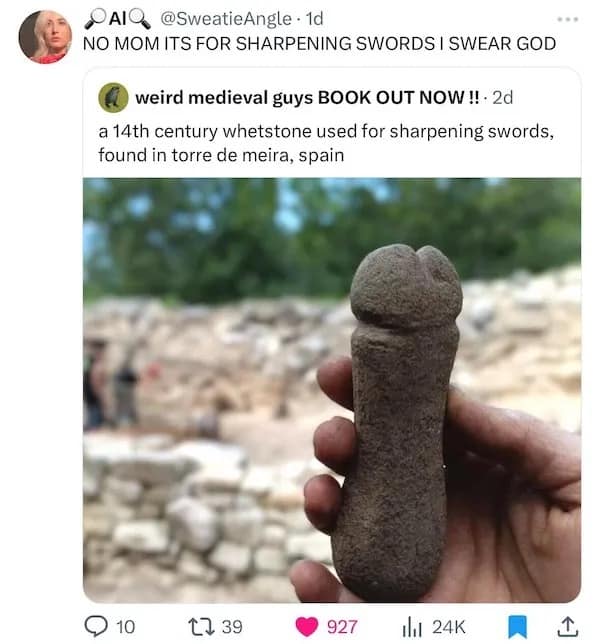Screen dimensions: 600x644
Task: Click the 24K views count
Action: coord(448,626)
